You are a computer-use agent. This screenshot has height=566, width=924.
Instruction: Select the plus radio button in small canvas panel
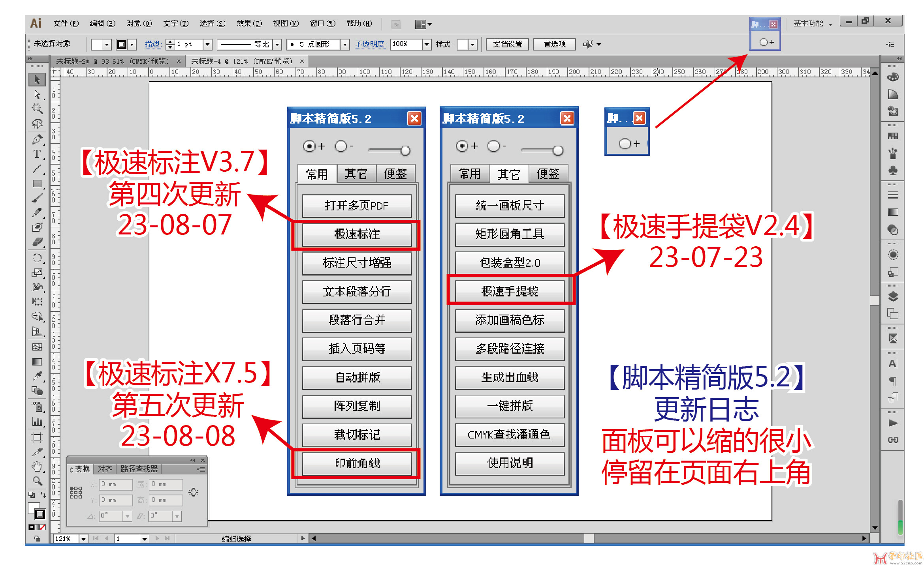coord(625,144)
